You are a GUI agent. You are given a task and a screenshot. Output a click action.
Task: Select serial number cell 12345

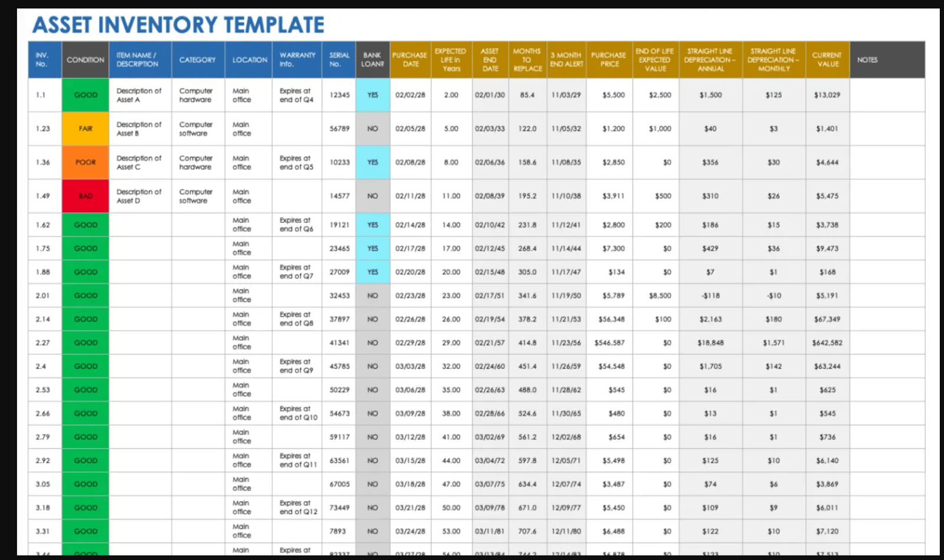(339, 95)
